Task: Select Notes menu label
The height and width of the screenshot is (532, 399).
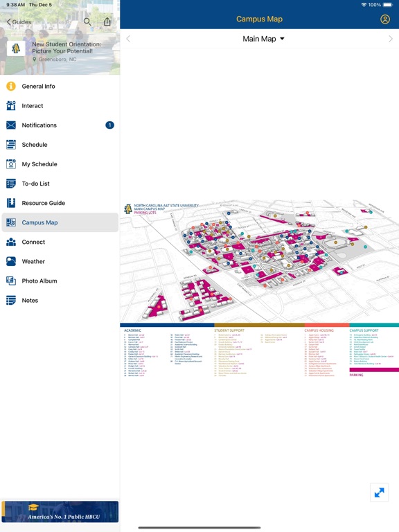Action: [30, 300]
